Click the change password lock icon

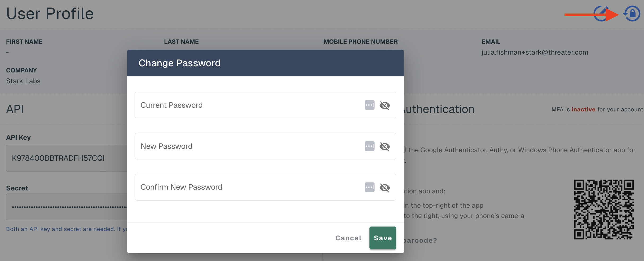click(x=632, y=14)
